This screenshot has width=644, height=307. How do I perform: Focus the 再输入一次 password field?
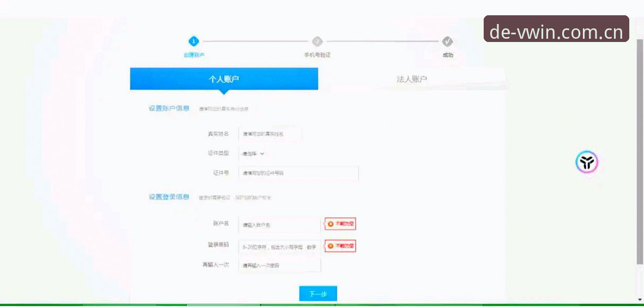click(279, 266)
